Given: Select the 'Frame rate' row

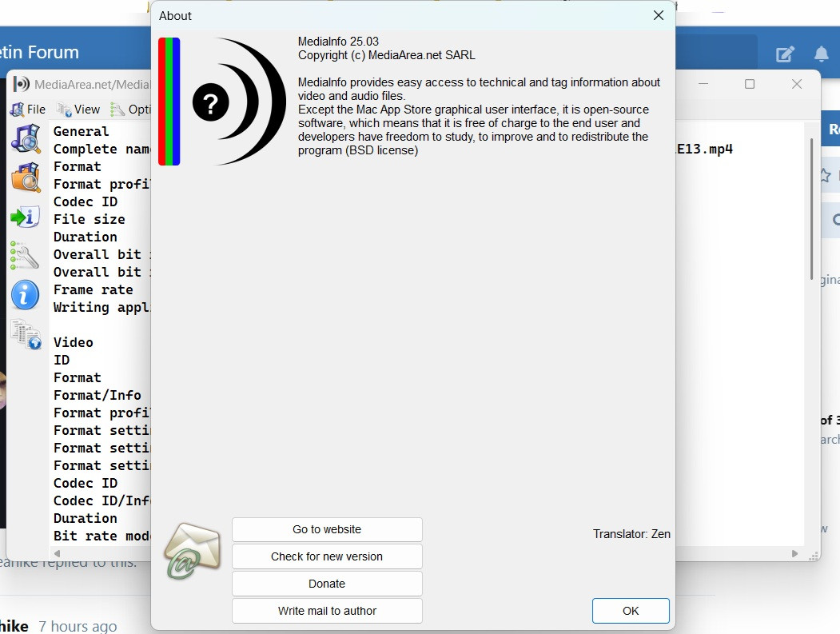Looking at the screenshot, I should (94, 289).
